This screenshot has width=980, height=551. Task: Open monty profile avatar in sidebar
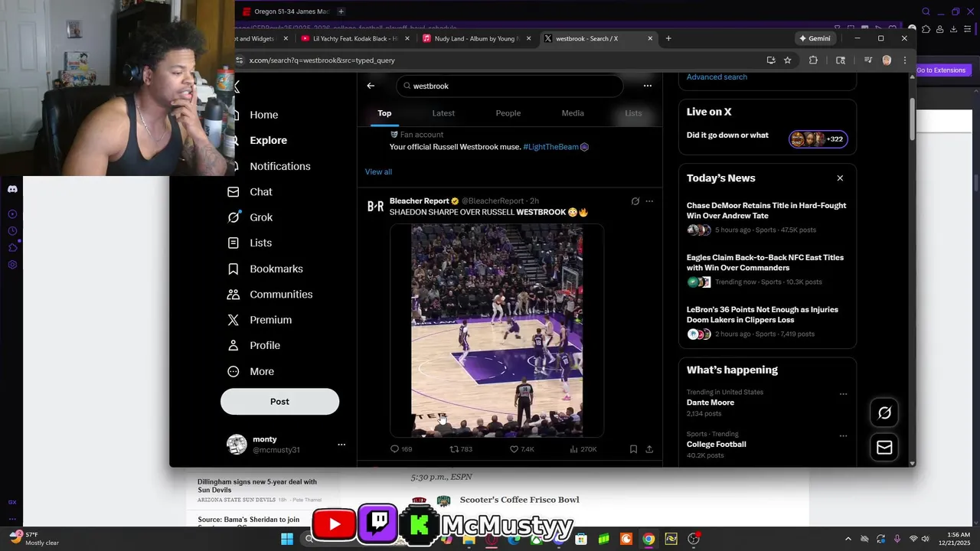[237, 445]
